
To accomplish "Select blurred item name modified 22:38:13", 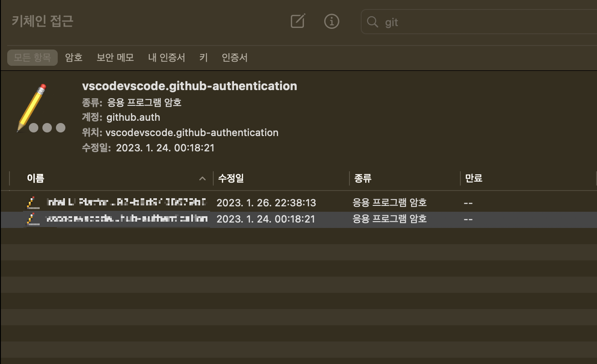I will click(127, 202).
